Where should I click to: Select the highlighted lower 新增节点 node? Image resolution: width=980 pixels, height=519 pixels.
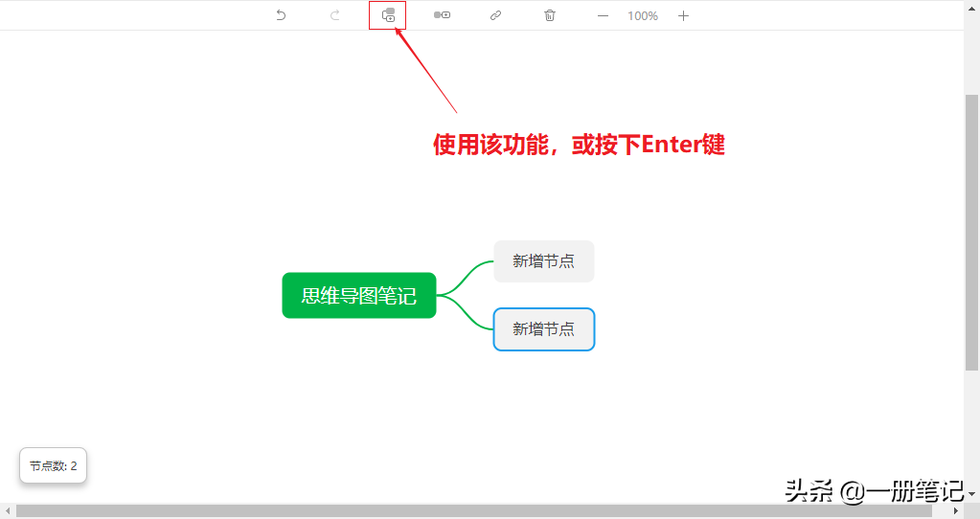pos(544,329)
